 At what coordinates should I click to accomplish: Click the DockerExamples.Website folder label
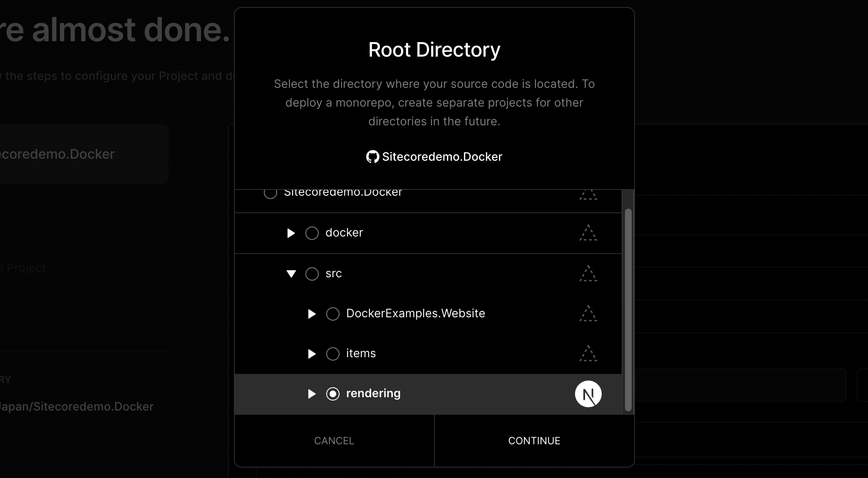point(416,313)
